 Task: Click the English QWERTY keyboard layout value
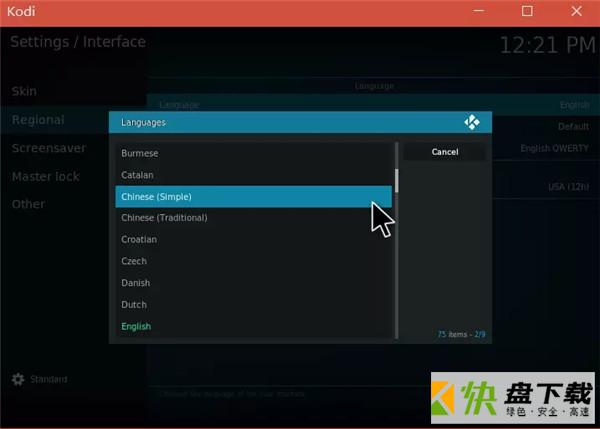tap(554, 148)
